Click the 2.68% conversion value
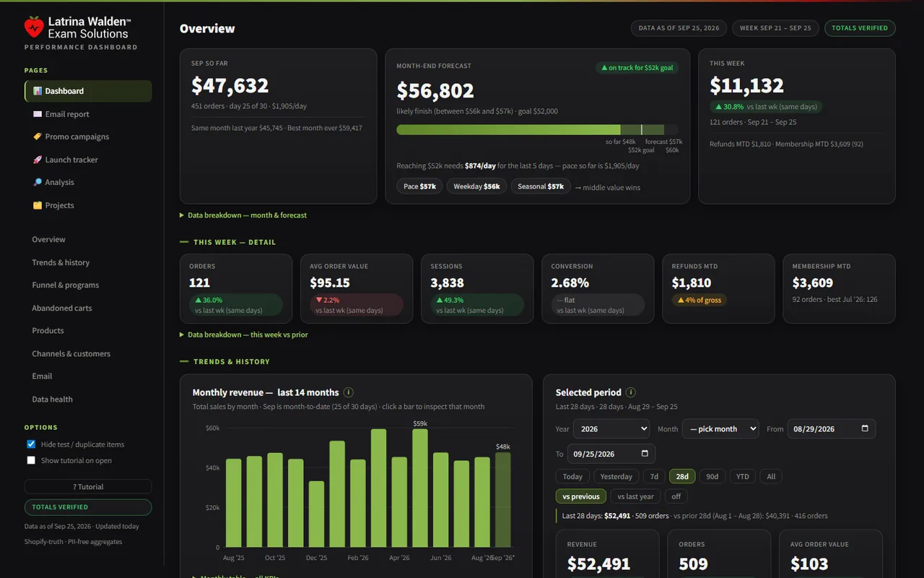The image size is (924, 578). (570, 283)
